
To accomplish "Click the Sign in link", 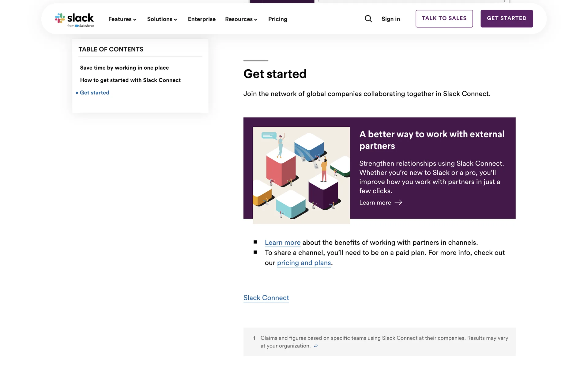I will click(391, 19).
